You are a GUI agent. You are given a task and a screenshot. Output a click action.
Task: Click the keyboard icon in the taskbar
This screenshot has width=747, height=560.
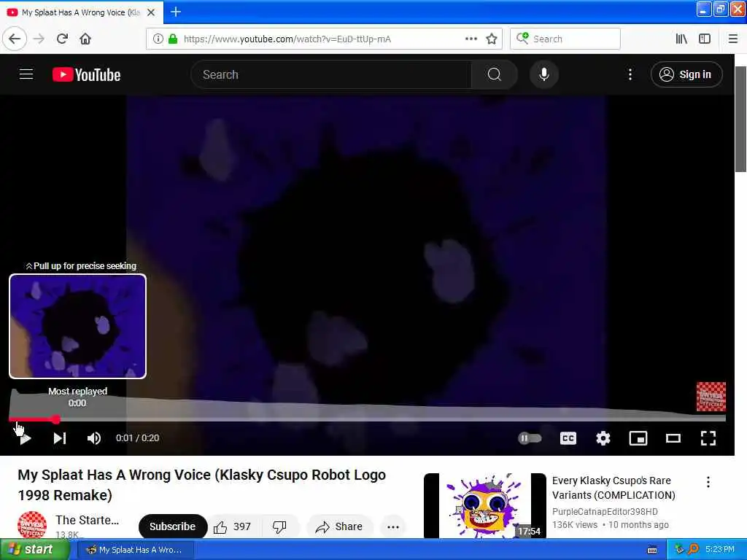pyautogui.click(x=652, y=550)
